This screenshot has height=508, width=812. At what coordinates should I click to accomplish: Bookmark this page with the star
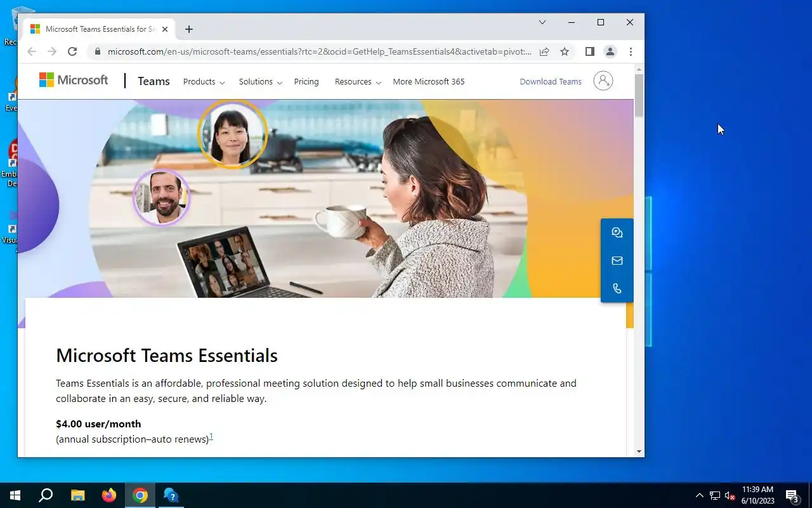565,51
